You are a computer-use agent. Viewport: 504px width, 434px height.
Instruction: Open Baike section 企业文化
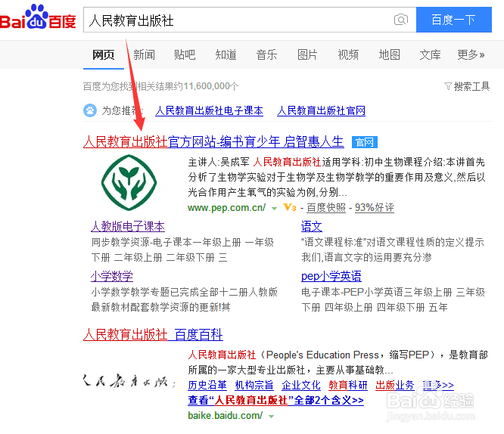tap(301, 385)
